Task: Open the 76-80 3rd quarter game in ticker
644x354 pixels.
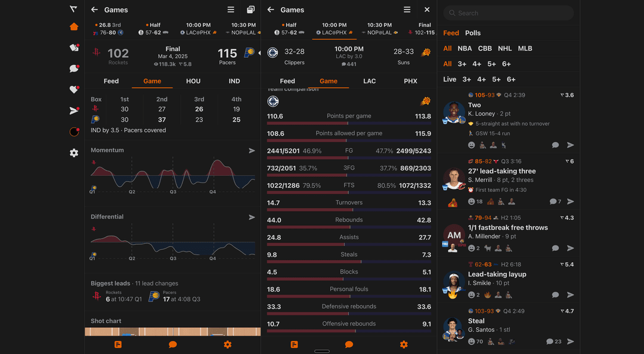Action: point(109,29)
